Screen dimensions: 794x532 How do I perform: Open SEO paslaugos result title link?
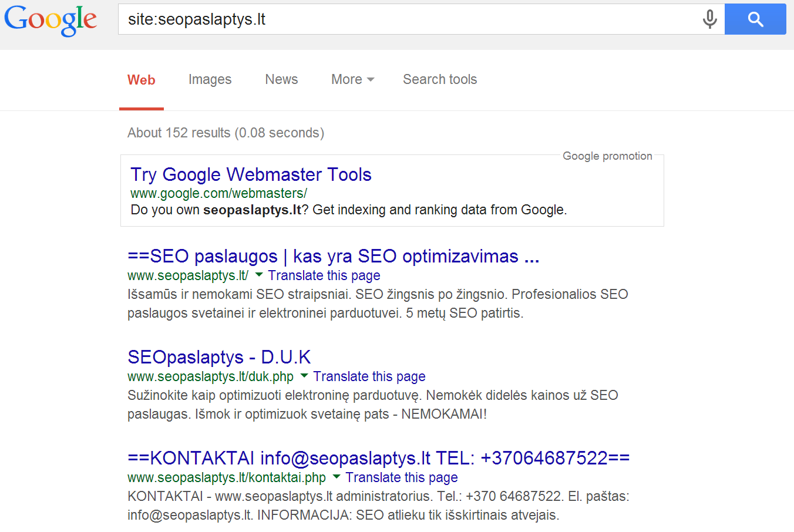point(334,257)
